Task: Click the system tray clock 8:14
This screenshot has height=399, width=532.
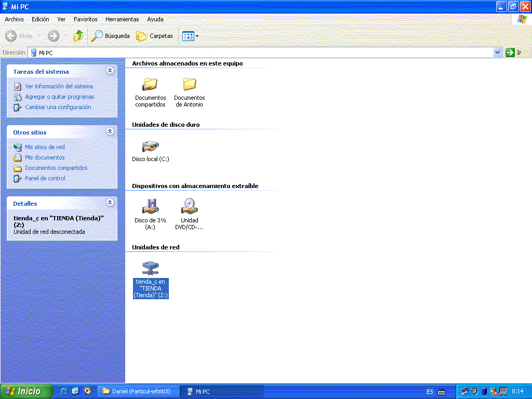Action: point(517,391)
